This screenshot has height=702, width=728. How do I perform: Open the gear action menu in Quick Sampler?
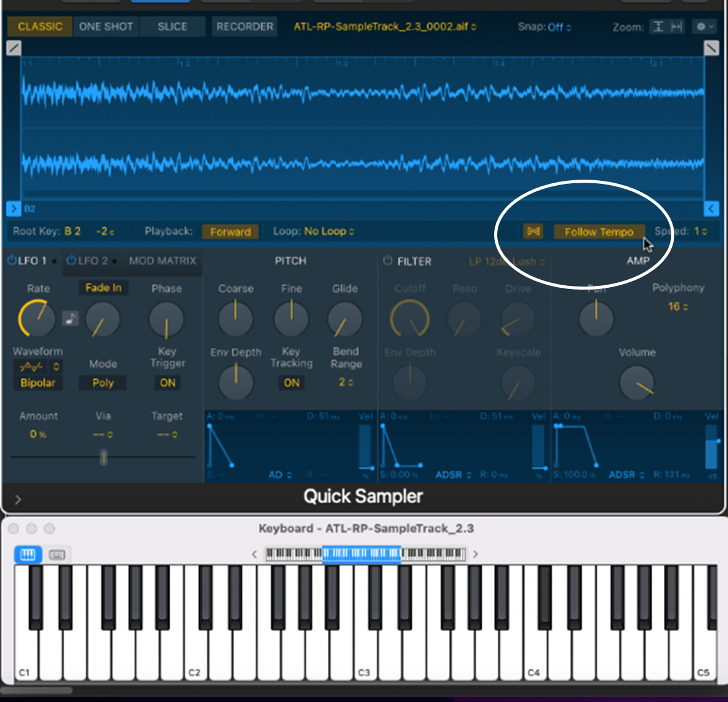pos(705,27)
